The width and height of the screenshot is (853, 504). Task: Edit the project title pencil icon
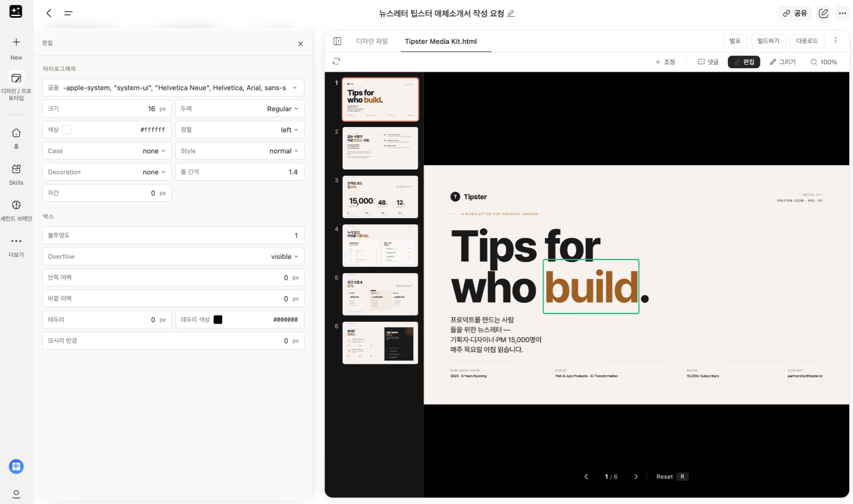tap(511, 13)
